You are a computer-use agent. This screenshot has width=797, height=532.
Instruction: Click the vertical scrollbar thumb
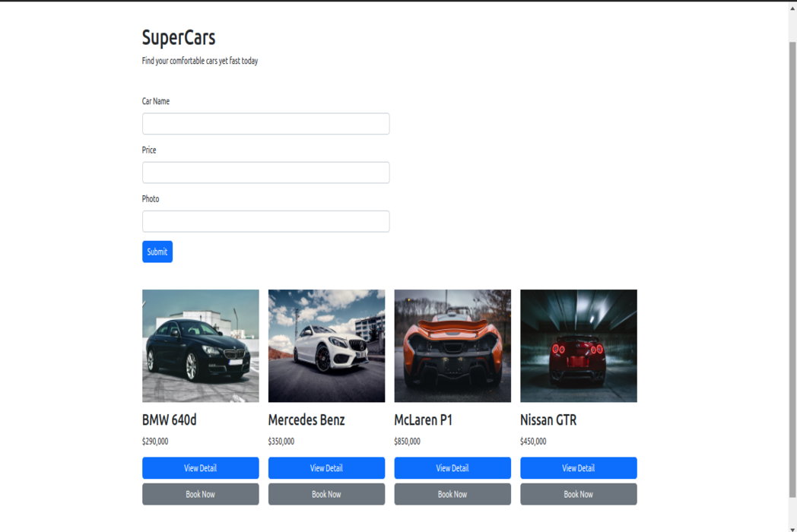click(x=792, y=270)
